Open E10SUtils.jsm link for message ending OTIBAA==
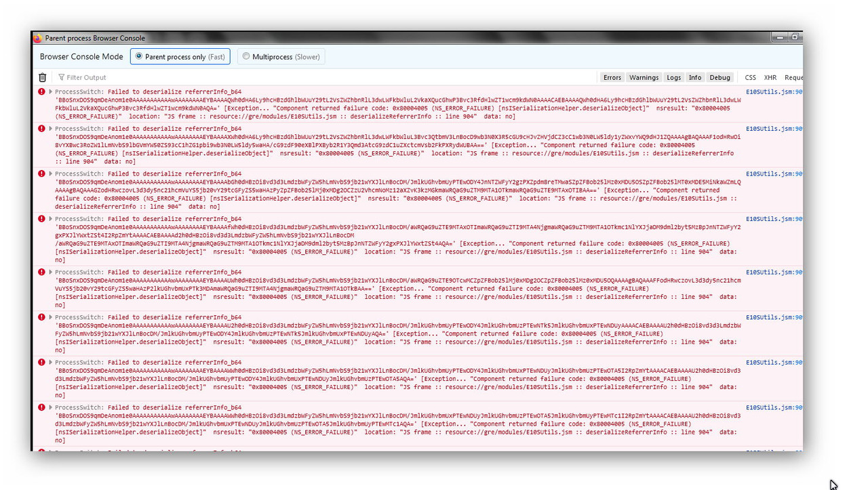This screenshot has width=868, height=490. [774, 174]
